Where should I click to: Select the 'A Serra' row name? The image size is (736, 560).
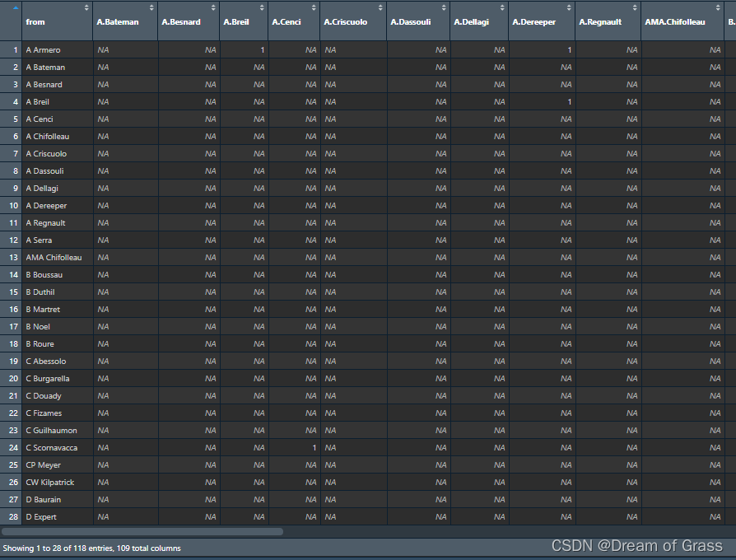(39, 240)
